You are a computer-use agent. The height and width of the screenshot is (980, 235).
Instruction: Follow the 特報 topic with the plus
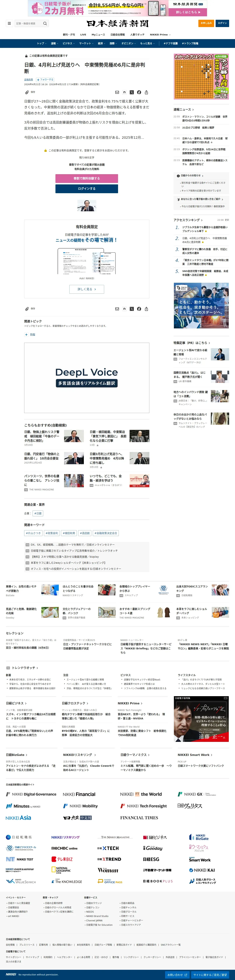coord(26,334)
